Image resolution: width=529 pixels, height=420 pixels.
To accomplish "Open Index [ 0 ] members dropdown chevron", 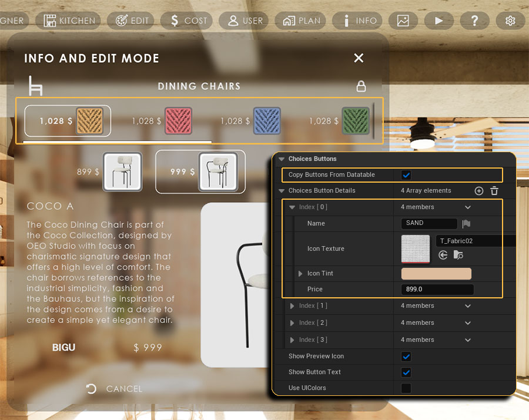I will tap(468, 207).
